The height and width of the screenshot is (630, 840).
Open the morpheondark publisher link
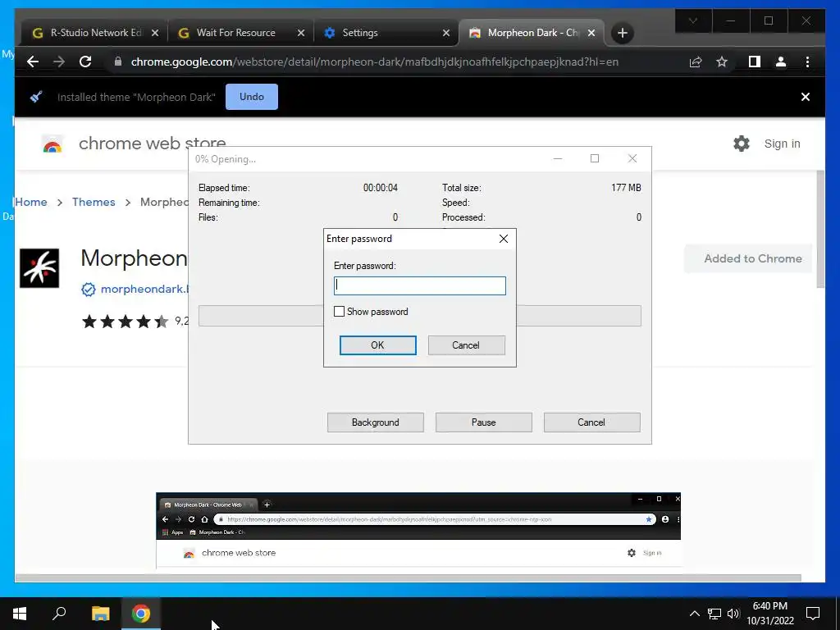coord(144,290)
